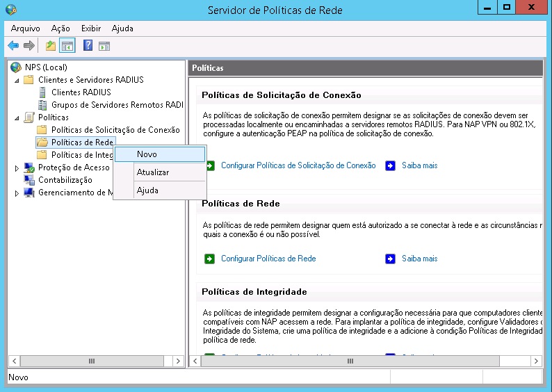Click the Grupos de Servidores Remotos icon
The height and width of the screenshot is (392, 552).
click(42, 105)
